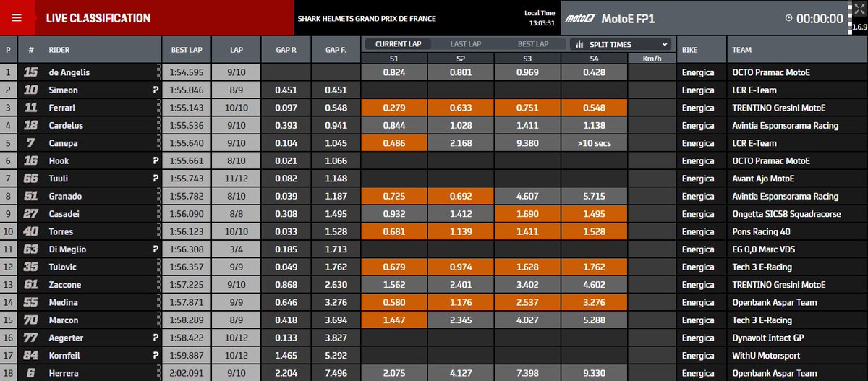Select rider Medina

tap(64, 302)
